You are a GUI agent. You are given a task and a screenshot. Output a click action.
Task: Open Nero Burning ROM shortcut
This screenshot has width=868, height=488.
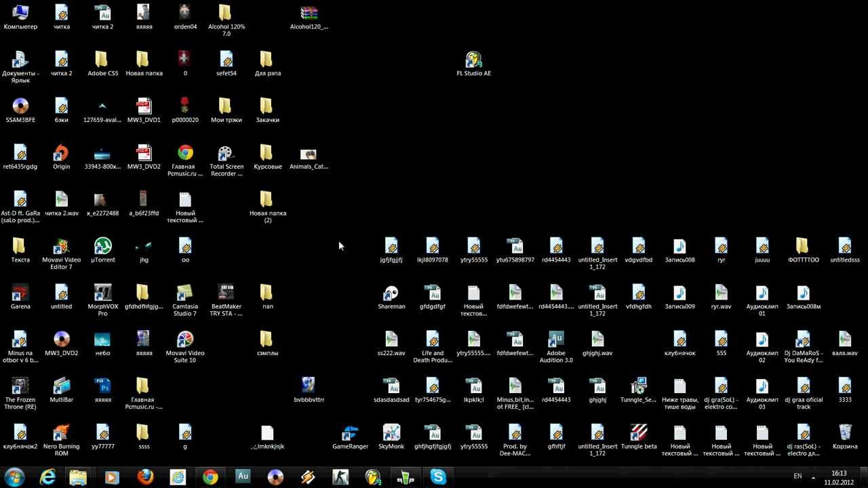point(61,441)
